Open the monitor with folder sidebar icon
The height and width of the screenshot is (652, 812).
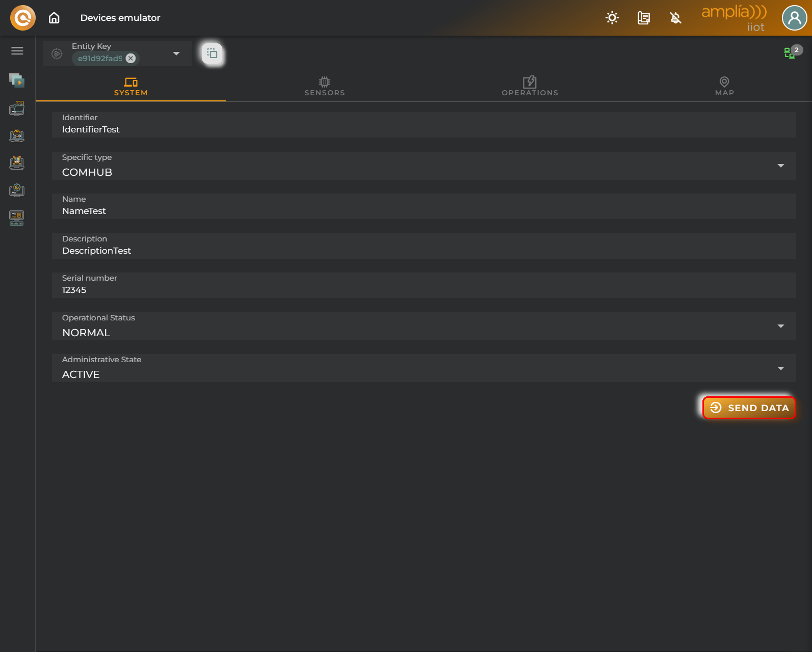click(17, 108)
